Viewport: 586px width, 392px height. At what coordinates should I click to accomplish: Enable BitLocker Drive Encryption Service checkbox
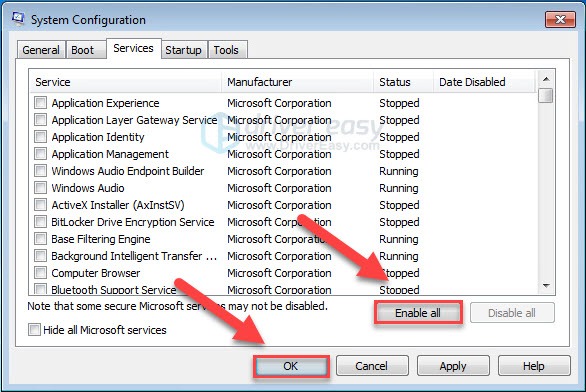[x=40, y=222]
